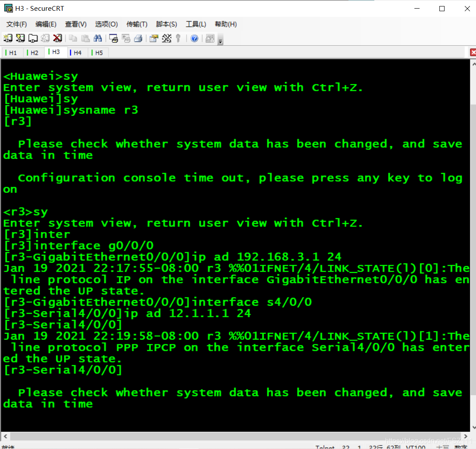Click the SecureCRT title bar app icon
The image size is (476, 449).
(8, 8)
